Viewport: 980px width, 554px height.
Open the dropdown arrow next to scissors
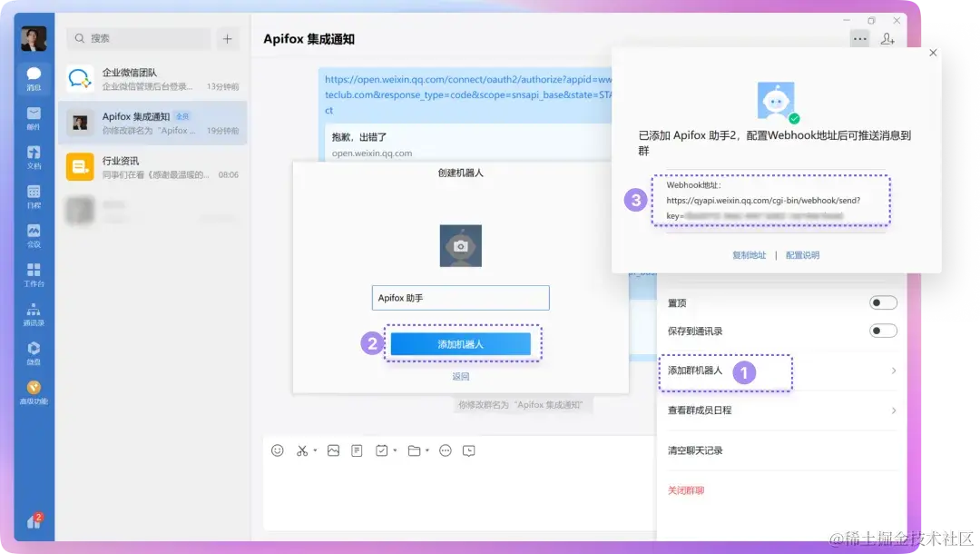coord(316,450)
